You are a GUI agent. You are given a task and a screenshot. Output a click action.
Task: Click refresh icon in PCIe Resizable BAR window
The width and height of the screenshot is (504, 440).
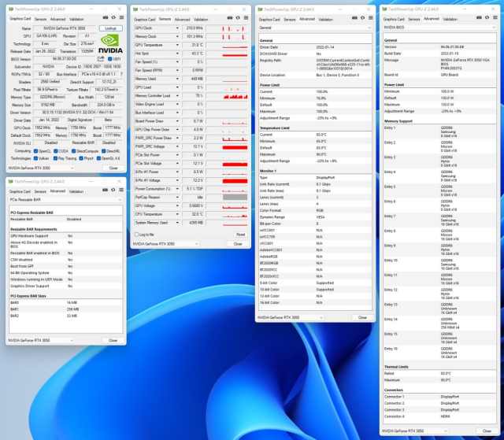coord(113,190)
